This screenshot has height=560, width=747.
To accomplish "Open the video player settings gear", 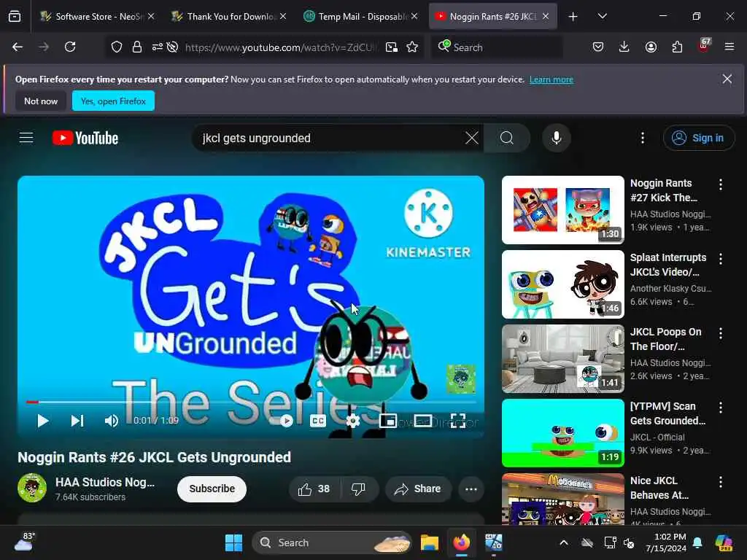I will pos(352,421).
